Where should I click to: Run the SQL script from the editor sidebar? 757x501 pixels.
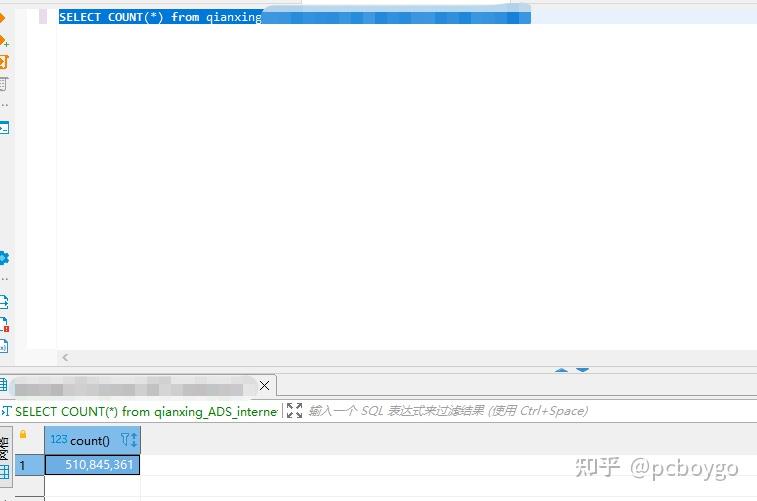point(3,62)
